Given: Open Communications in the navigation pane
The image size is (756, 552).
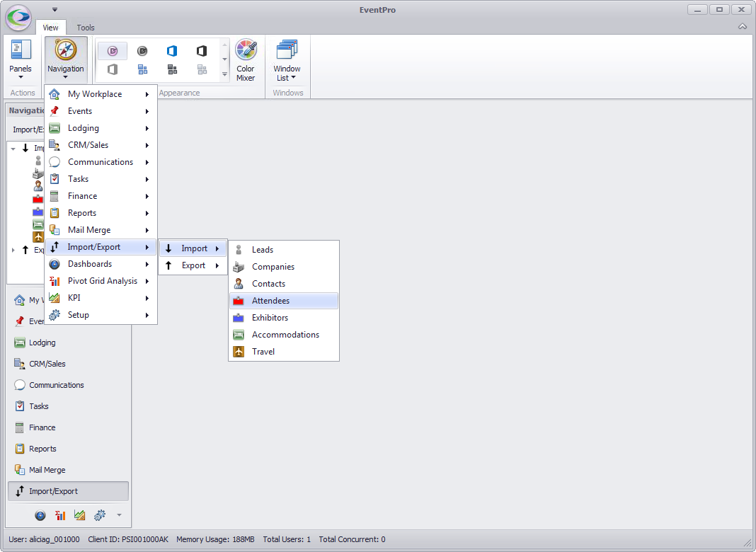Looking at the screenshot, I should [x=69, y=385].
